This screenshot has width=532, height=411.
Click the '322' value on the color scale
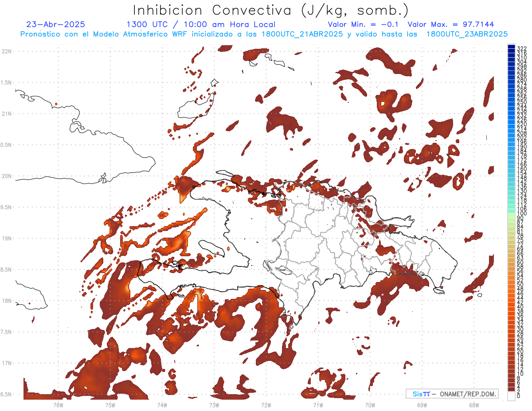(x=522, y=48)
